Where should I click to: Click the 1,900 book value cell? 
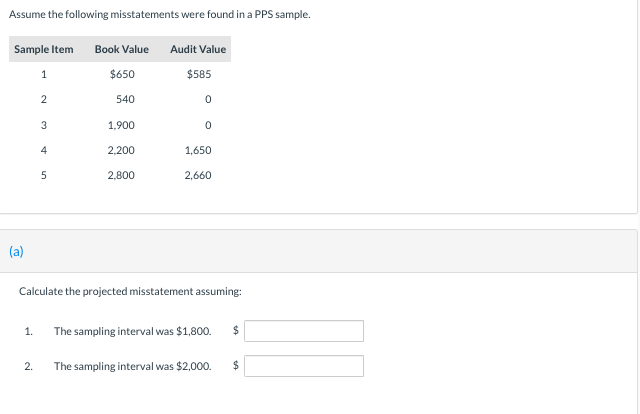tap(122, 125)
